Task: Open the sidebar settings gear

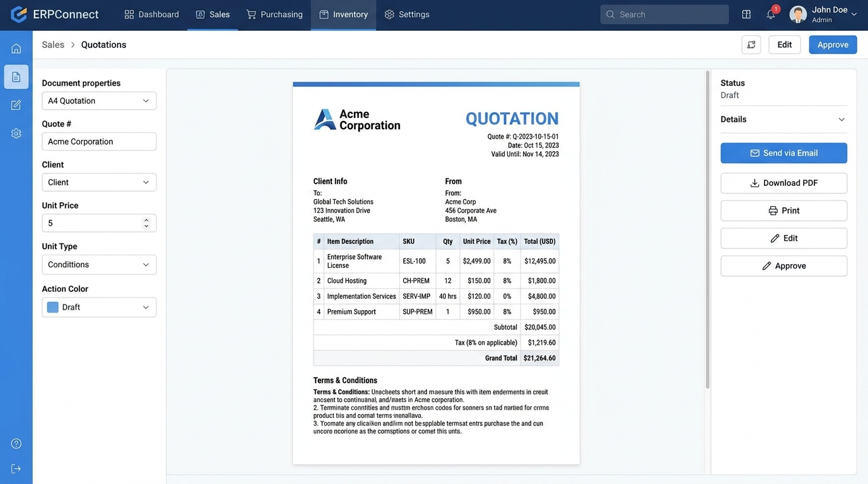Action: click(x=16, y=134)
